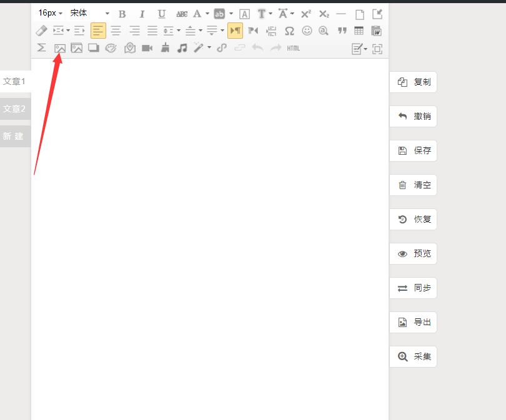Viewport: 506px width, 420px height.
Task: Insert a video
Action: (x=147, y=48)
